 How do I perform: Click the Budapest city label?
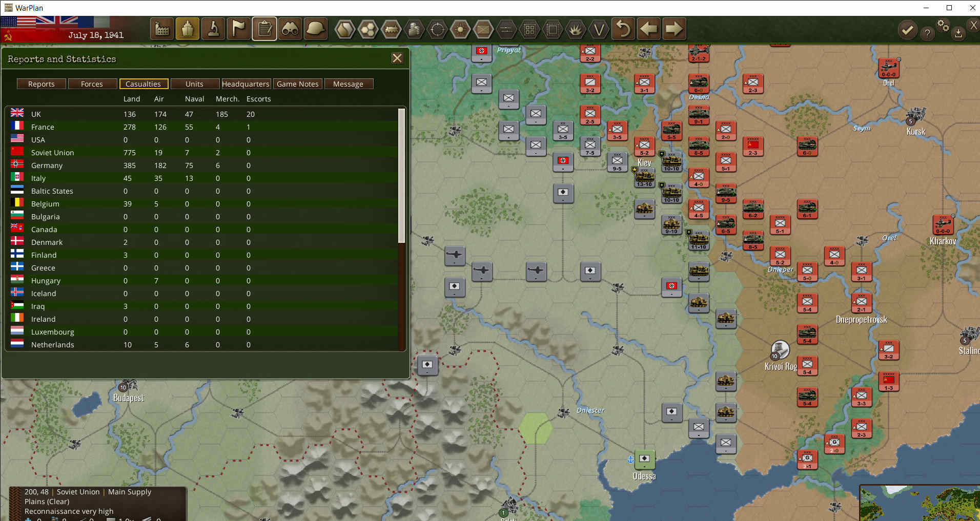(128, 398)
